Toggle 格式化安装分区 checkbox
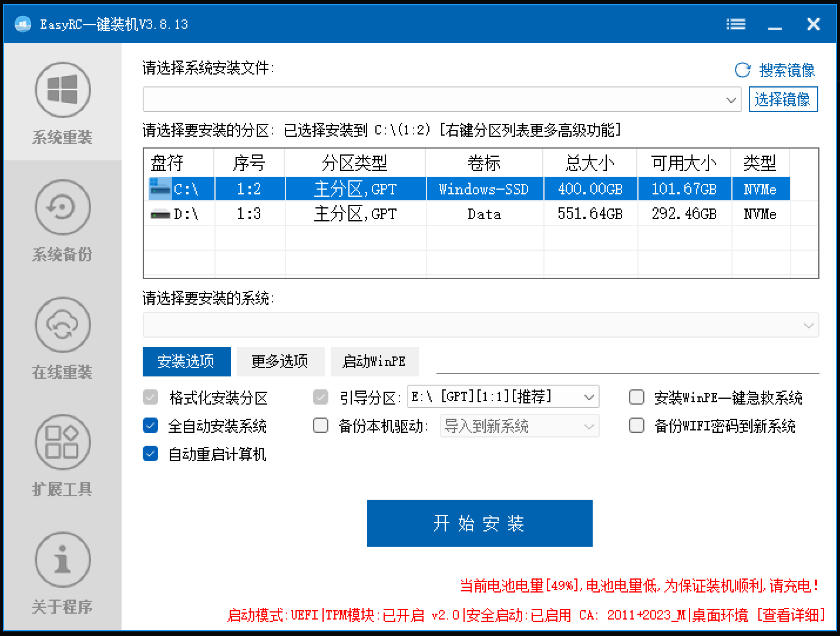 coord(150,398)
